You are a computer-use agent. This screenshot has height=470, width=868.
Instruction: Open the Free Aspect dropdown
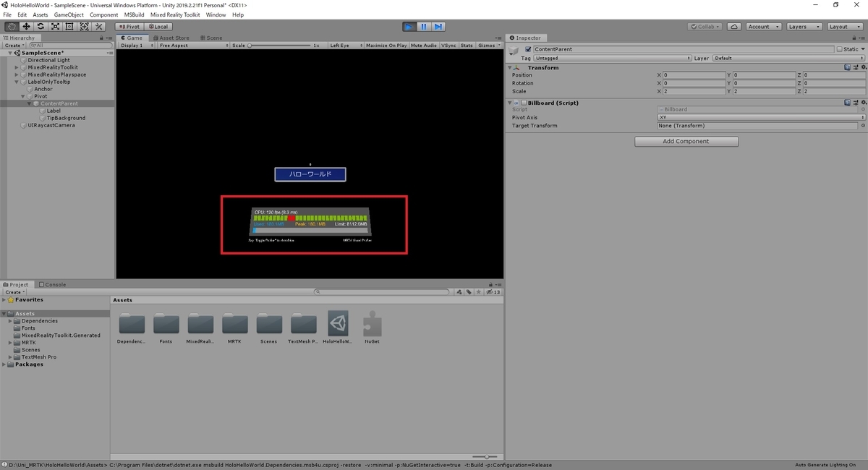click(193, 46)
